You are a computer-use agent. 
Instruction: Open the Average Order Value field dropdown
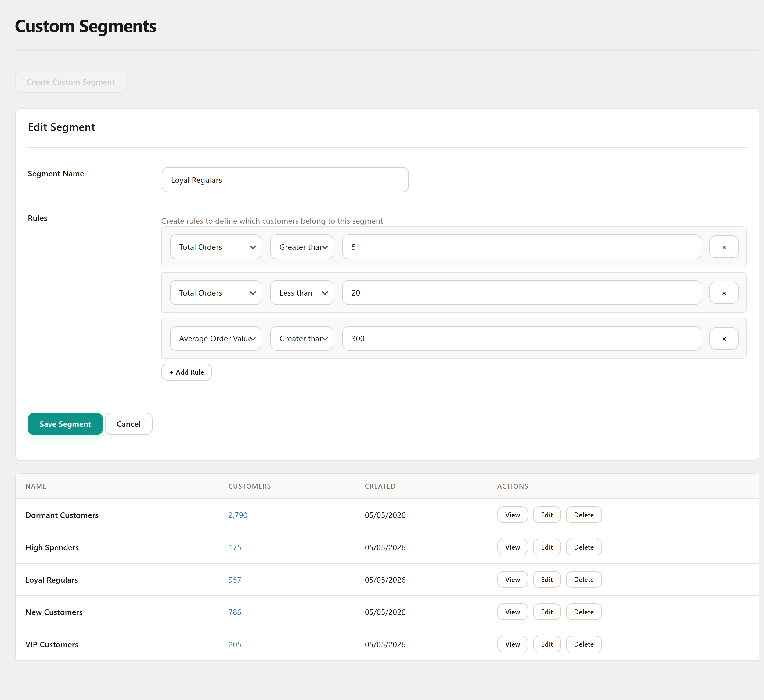216,339
